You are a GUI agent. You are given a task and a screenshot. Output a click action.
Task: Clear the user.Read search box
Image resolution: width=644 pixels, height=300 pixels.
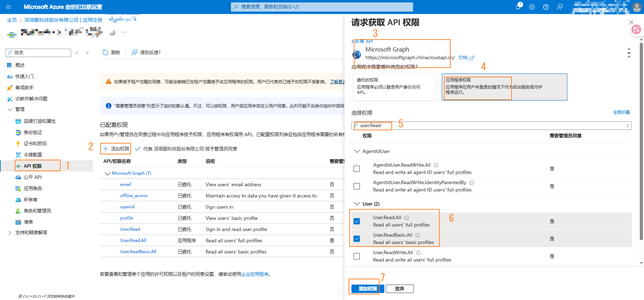click(x=627, y=126)
